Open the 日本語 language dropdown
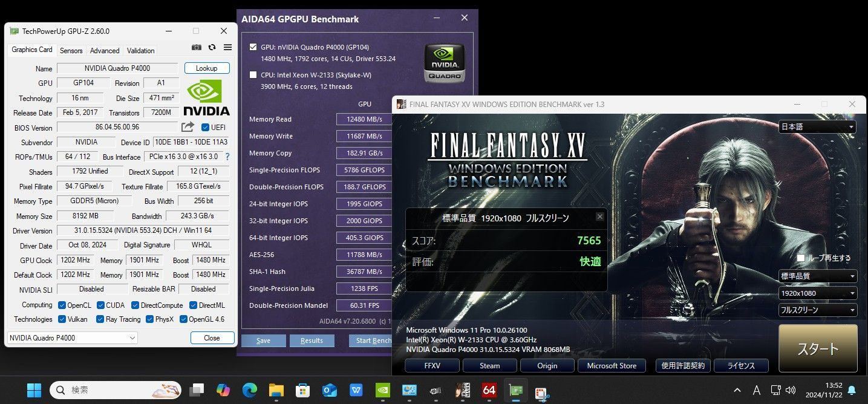Viewport: 868px width, 404px height. click(817, 127)
